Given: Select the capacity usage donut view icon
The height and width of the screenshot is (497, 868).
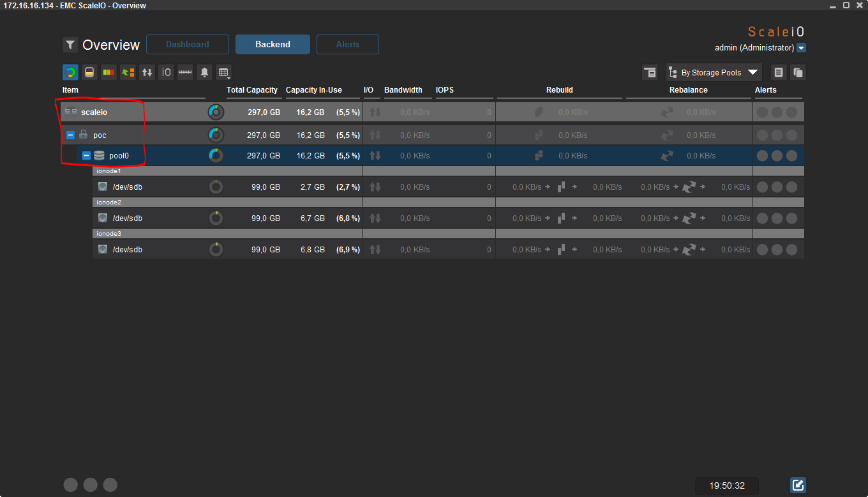Looking at the screenshot, I should (70, 72).
